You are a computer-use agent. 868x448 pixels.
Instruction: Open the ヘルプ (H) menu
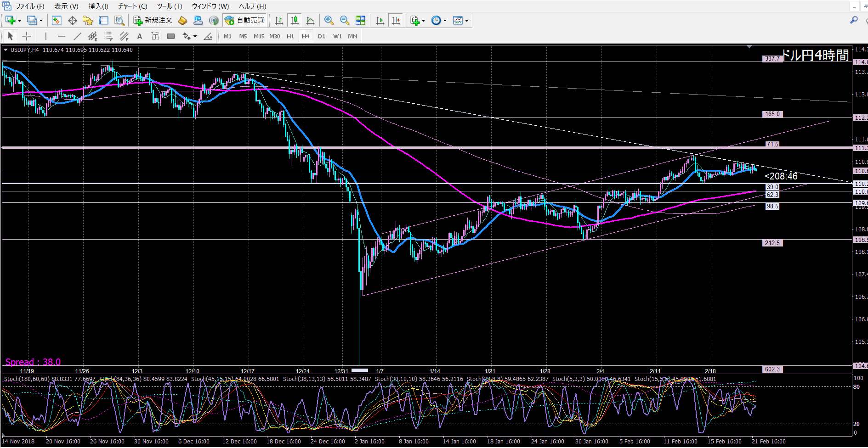(252, 6)
